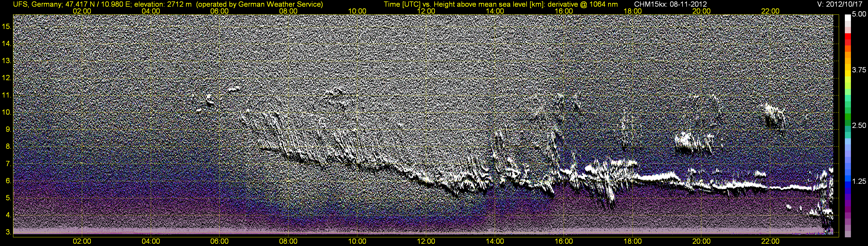Click the 22:00 label on lower time axis
Image resolution: width=868 pixels, height=246 pixels.
pos(770,241)
